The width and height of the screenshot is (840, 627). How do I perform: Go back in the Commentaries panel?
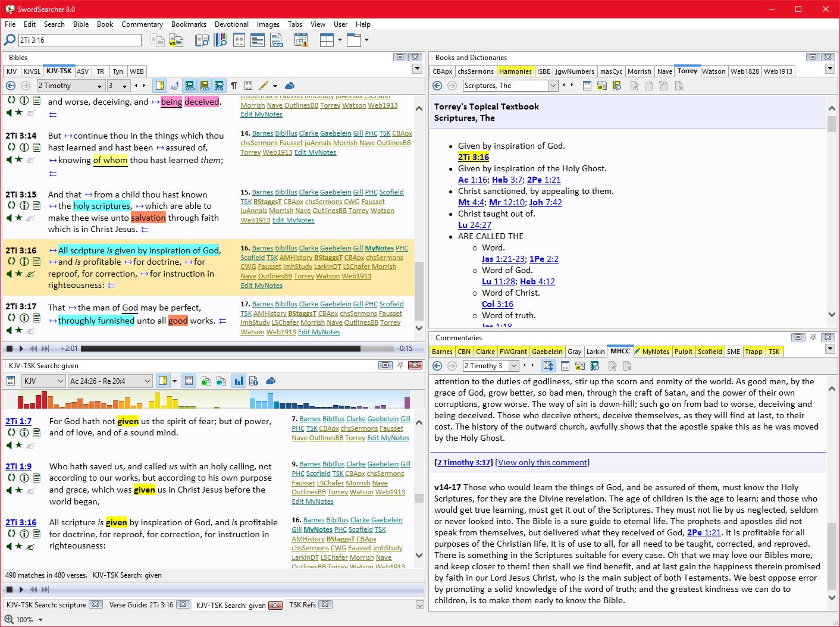click(437, 366)
